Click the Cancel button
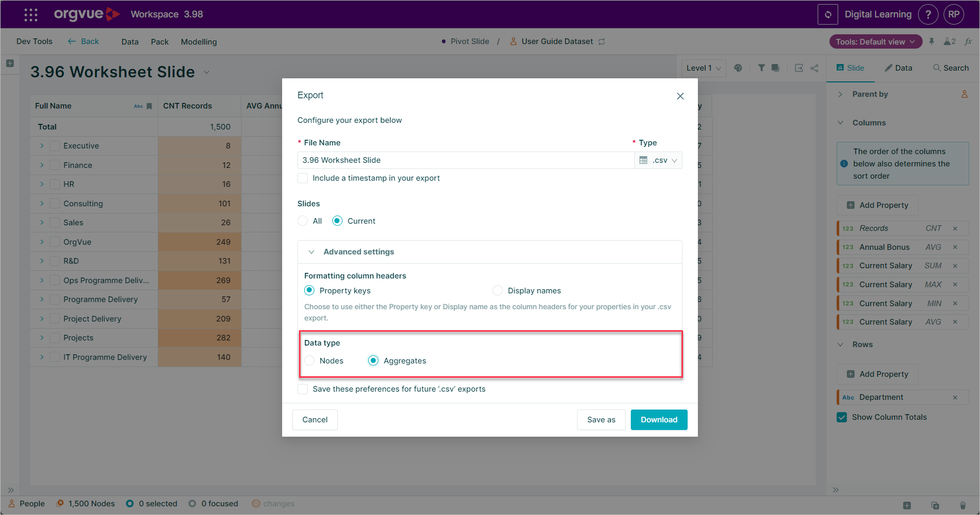The image size is (980, 515). (315, 420)
